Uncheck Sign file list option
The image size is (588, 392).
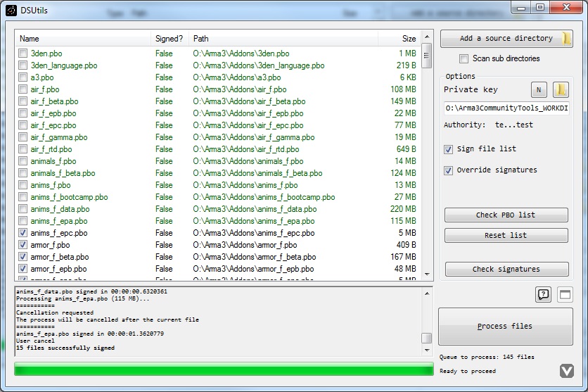tap(449, 149)
